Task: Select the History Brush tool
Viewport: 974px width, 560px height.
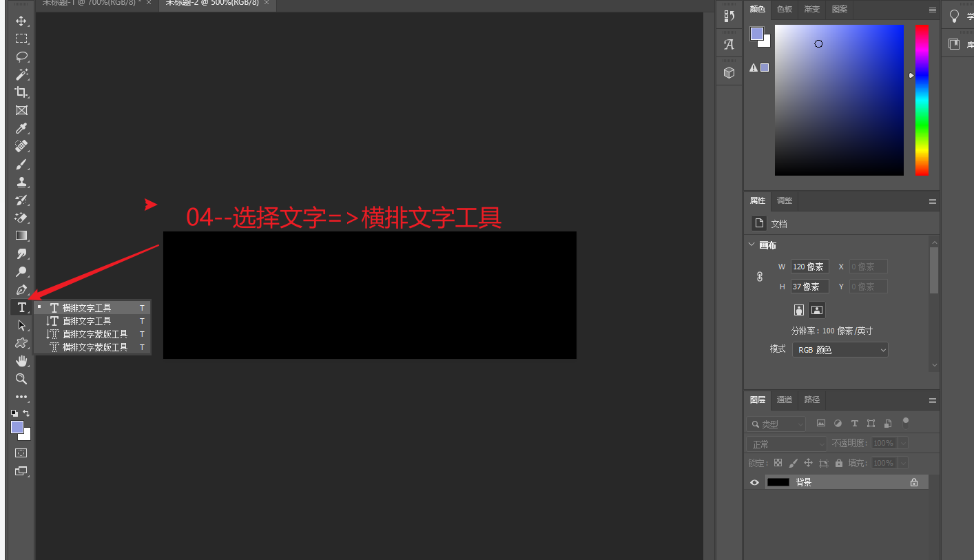Action: (x=21, y=200)
